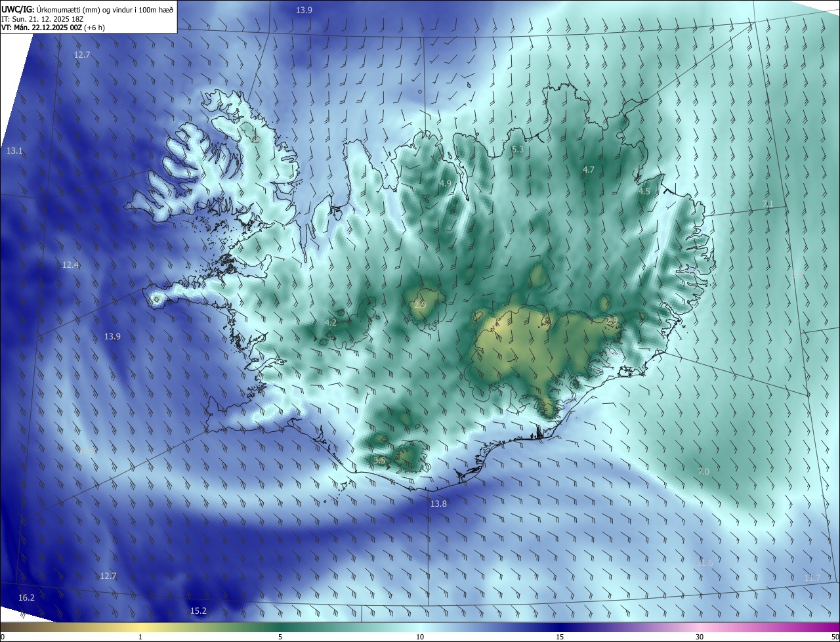Viewport: 840px width, 642px height.
Task: Click the 16.2 value in the bottom-left corner
Action: pos(26,598)
